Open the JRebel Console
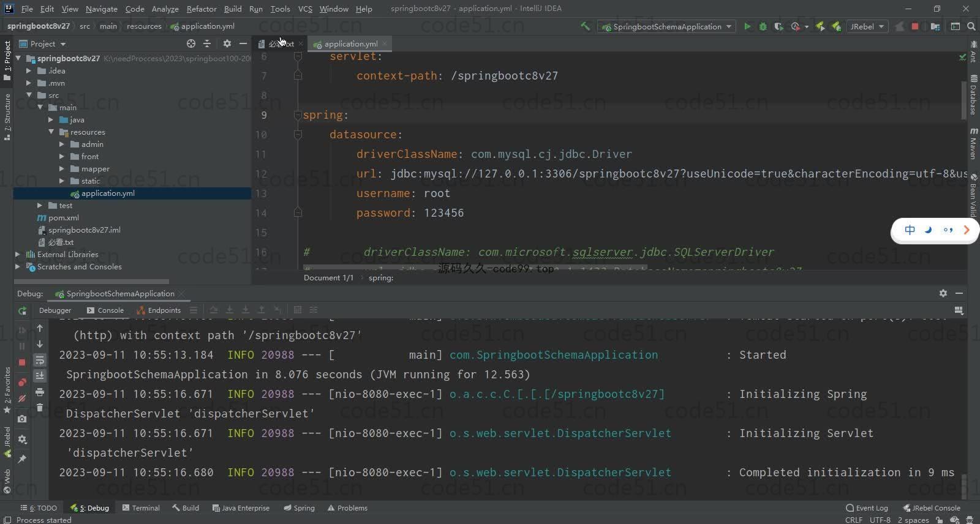The image size is (980, 524). pyautogui.click(x=932, y=508)
